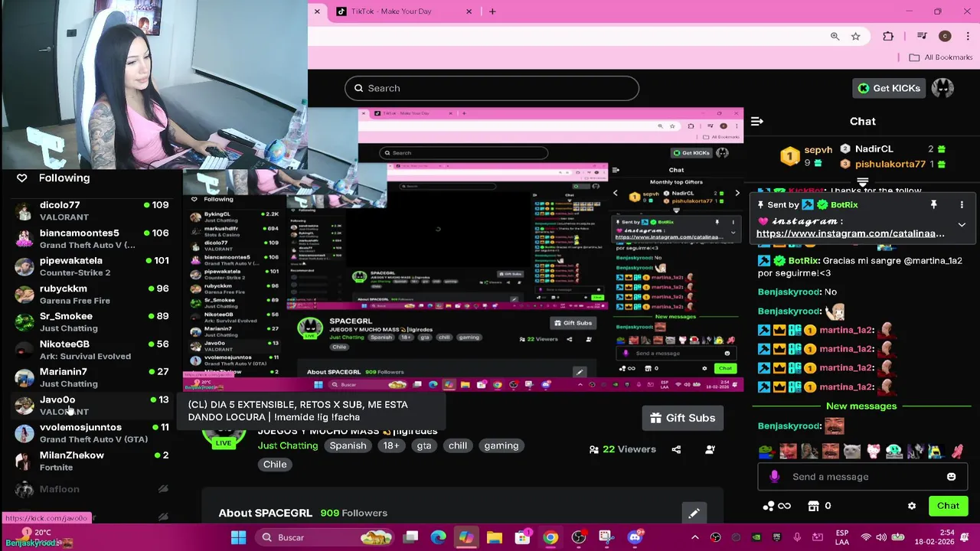The height and width of the screenshot is (551, 980).
Task: Open dicolo77 channel in Following list
Action: tap(92, 210)
